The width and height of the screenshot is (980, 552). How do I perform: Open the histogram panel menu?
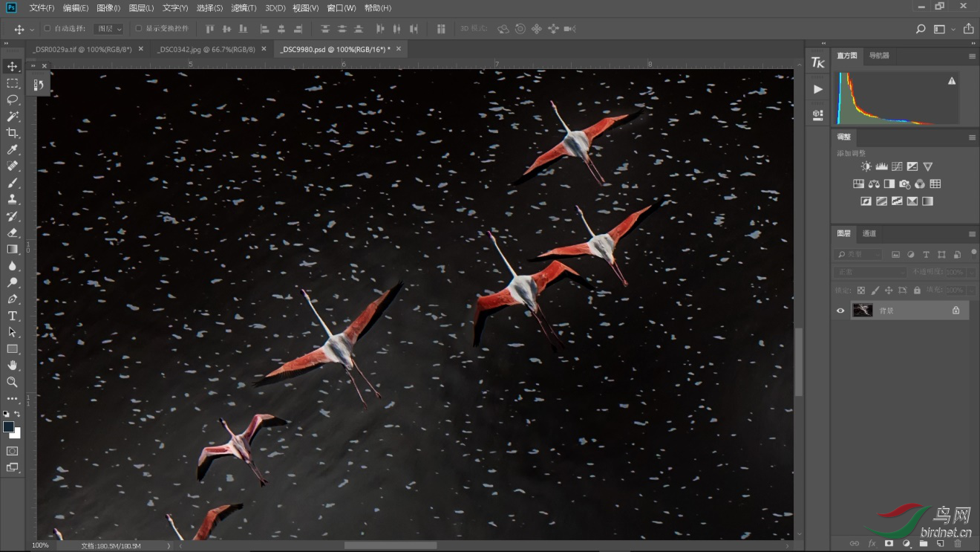[972, 56]
